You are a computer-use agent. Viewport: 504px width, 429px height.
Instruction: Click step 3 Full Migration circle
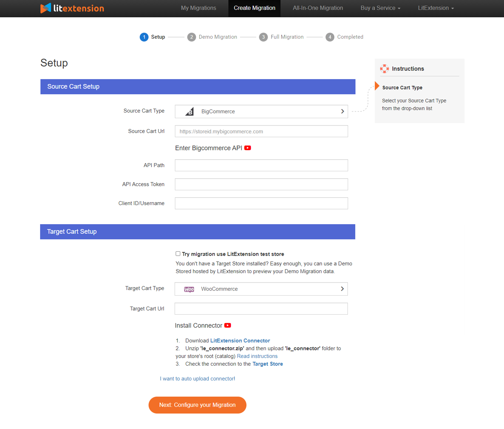pos(263,37)
